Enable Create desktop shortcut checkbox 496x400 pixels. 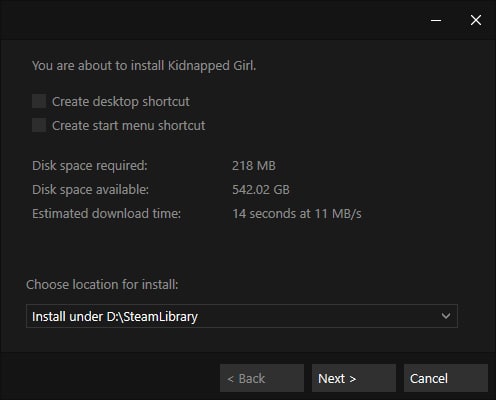click(39, 101)
